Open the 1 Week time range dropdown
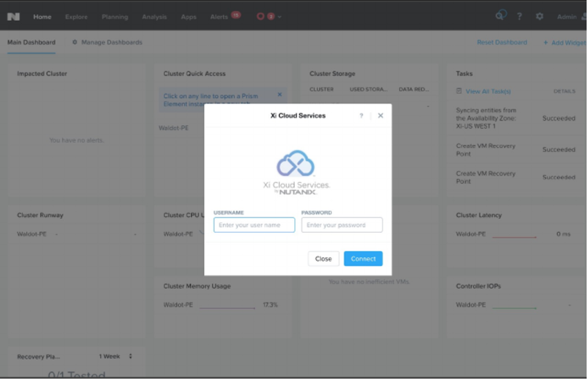Screen dimensions: 588x380 pyautogui.click(x=115, y=357)
